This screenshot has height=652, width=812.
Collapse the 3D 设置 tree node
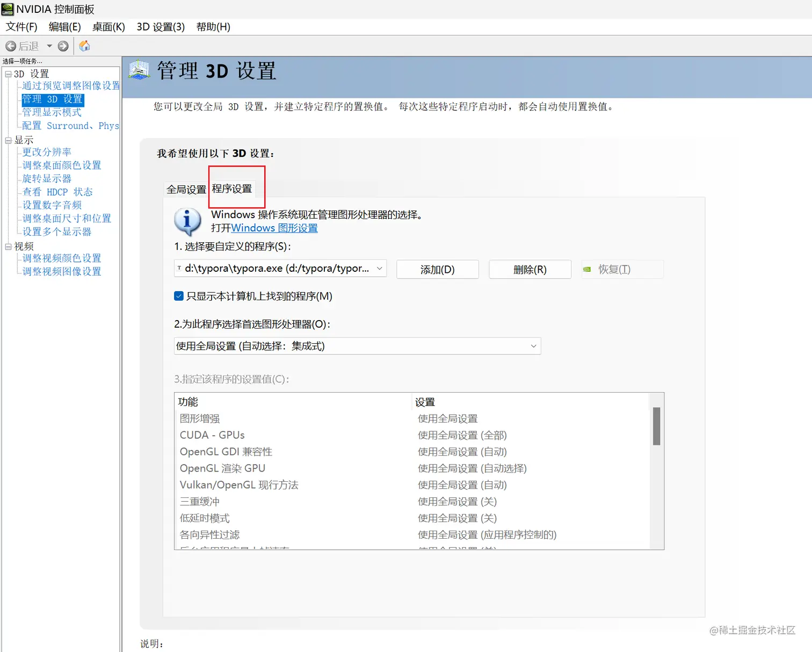click(x=8, y=74)
